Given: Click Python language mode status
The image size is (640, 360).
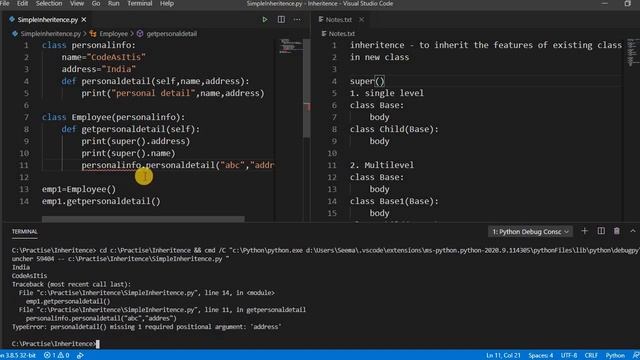Looking at the screenshot, I should click(615, 356).
